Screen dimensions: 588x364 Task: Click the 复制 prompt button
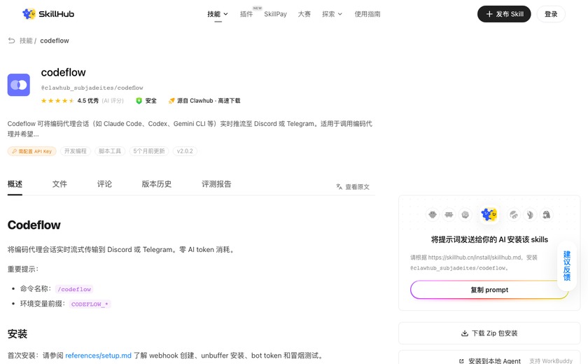[x=489, y=290]
